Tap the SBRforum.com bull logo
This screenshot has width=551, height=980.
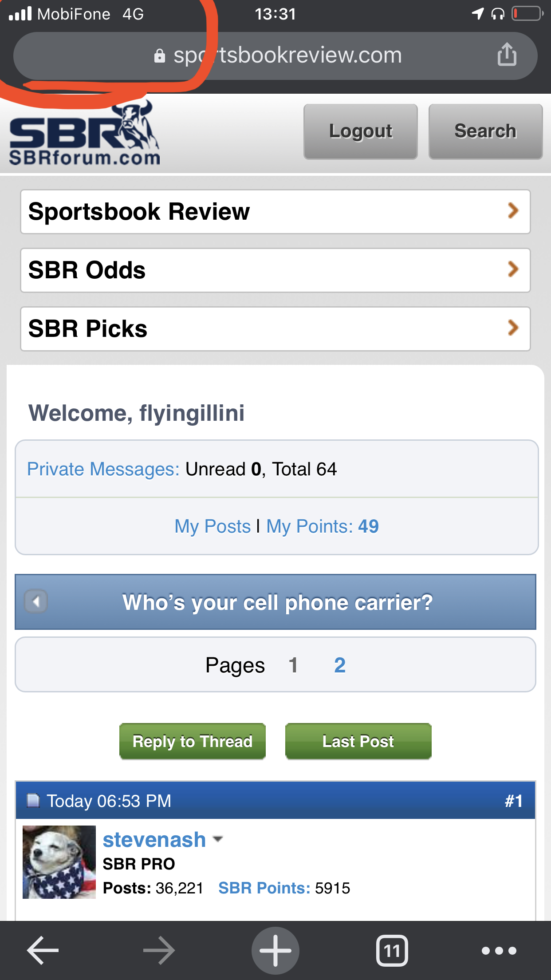(x=84, y=135)
